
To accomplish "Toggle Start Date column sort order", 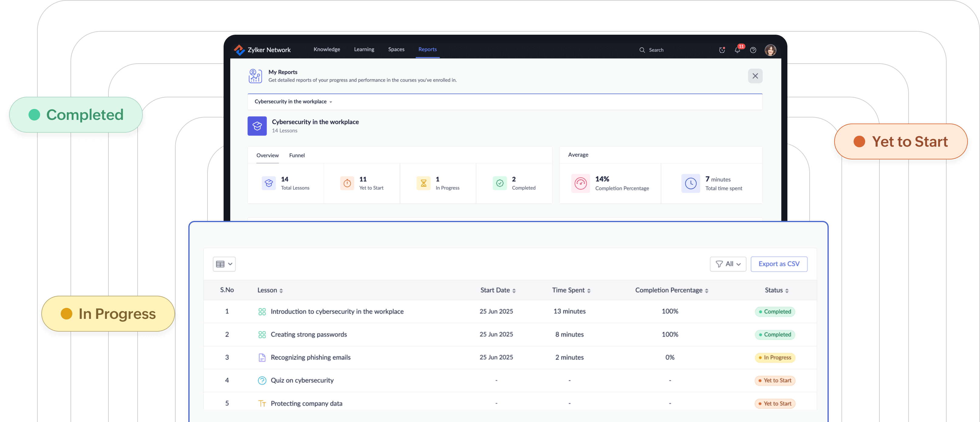I will [514, 290].
